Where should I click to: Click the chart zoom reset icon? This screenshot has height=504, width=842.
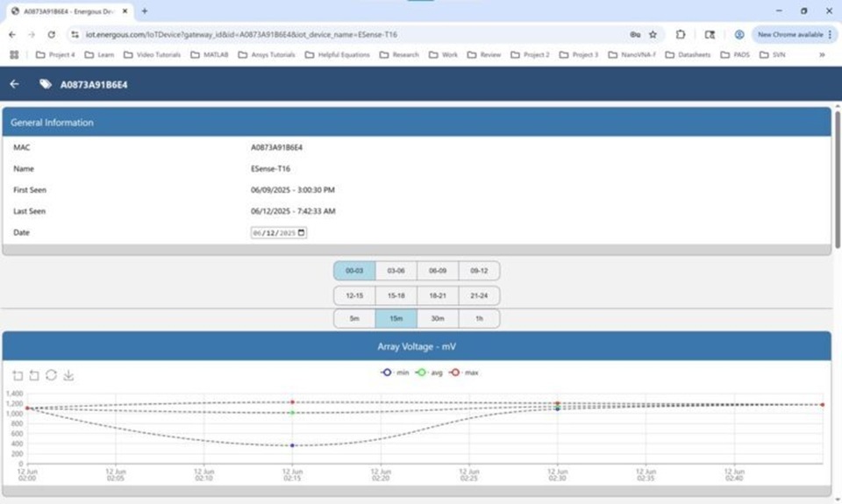pyautogui.click(x=34, y=375)
